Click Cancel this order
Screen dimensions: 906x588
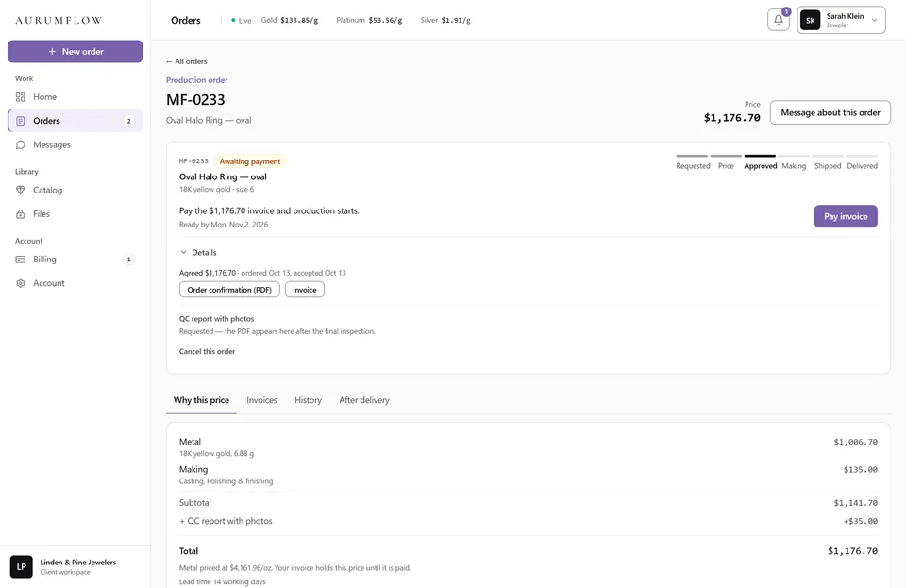point(207,351)
